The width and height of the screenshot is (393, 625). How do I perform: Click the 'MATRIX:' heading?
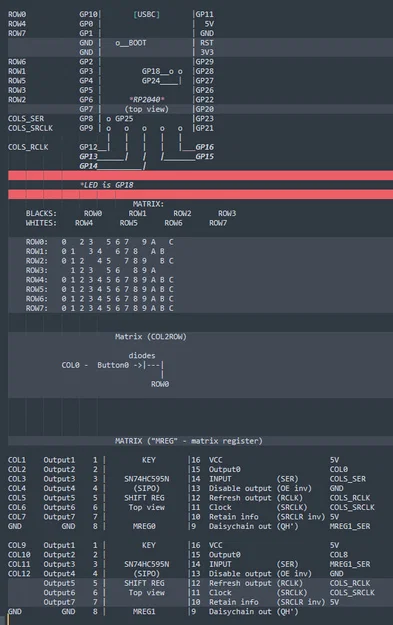tap(148, 204)
